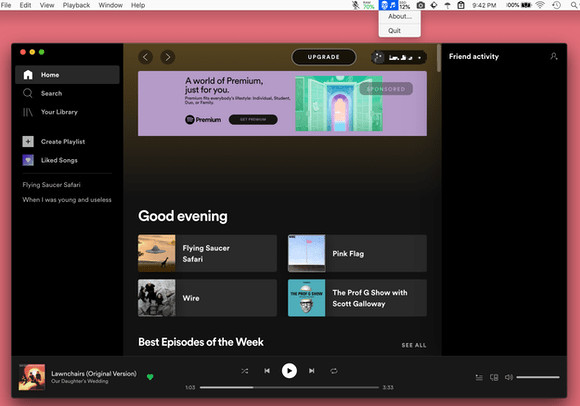The height and width of the screenshot is (406, 580).
Task: Open Time Machine menu bar icon
Action: 556,5
